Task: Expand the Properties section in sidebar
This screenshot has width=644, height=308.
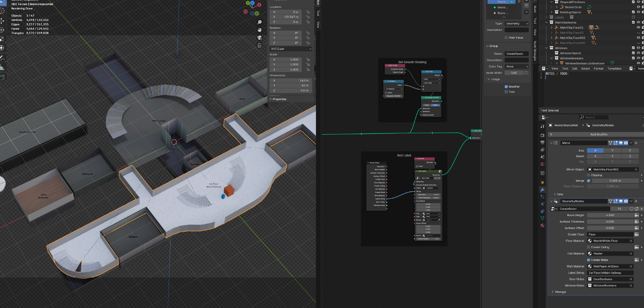Action: tap(279, 99)
